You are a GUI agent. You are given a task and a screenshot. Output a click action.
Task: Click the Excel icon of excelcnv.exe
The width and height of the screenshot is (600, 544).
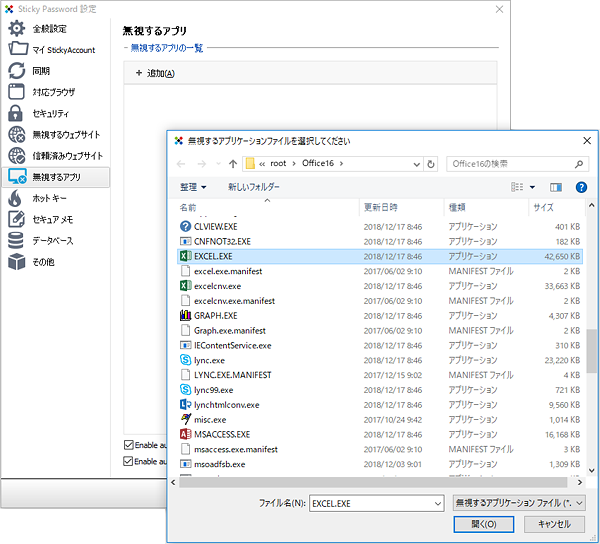point(185,286)
